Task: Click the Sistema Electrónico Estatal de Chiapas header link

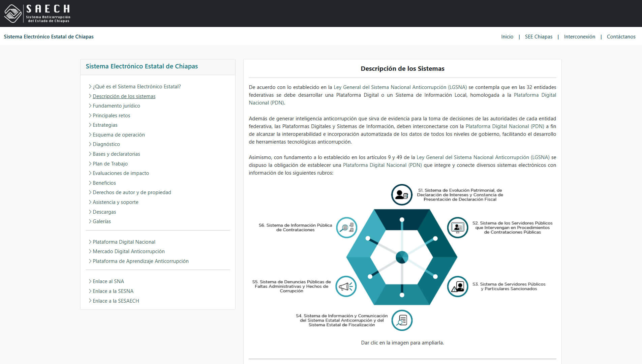Action: pos(49,37)
